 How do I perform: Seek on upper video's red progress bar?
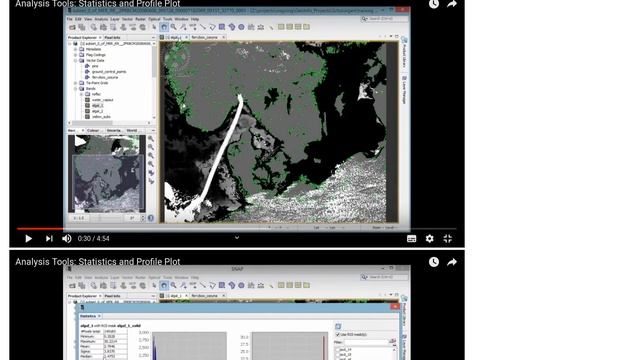(x=40, y=229)
